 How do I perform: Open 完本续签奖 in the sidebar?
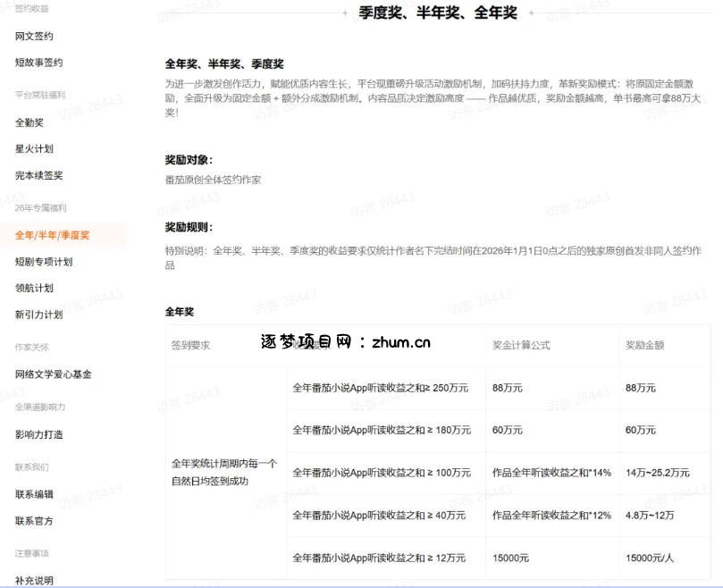(38, 175)
